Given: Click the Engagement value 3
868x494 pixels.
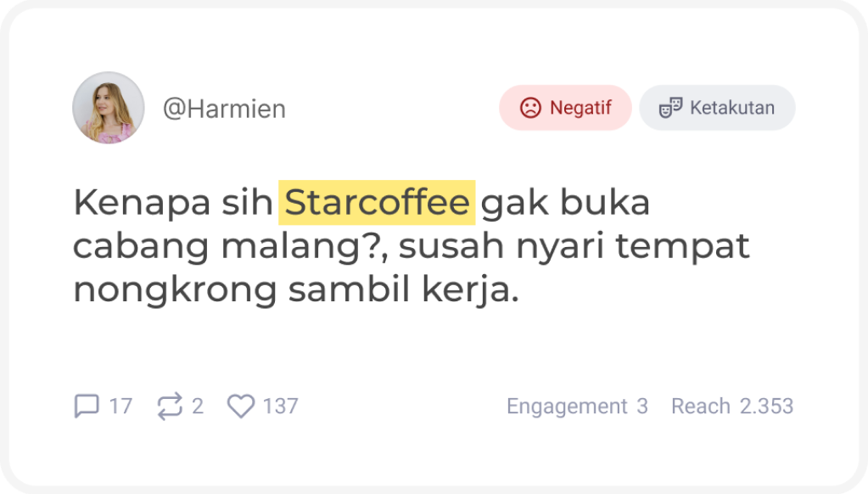Looking at the screenshot, I should [642, 407].
